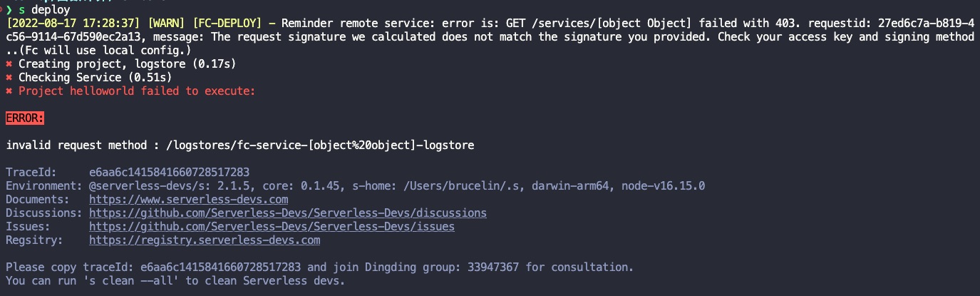Viewport: 980px width, 296px height.
Task: Open the serverless-devs.com documents link
Action: 189,200
